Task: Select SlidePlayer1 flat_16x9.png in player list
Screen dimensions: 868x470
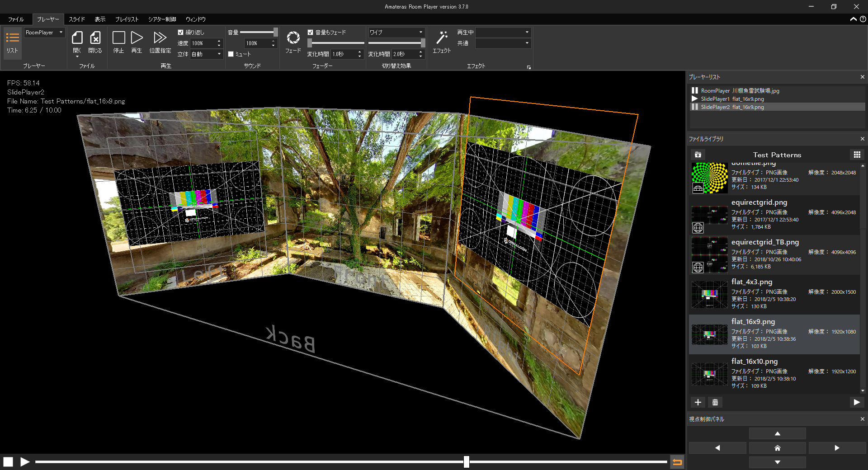Action: [x=777, y=99]
